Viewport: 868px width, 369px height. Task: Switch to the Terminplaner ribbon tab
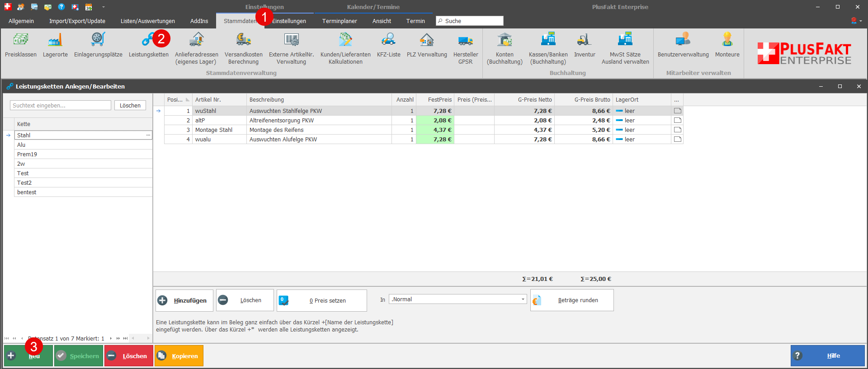[340, 21]
